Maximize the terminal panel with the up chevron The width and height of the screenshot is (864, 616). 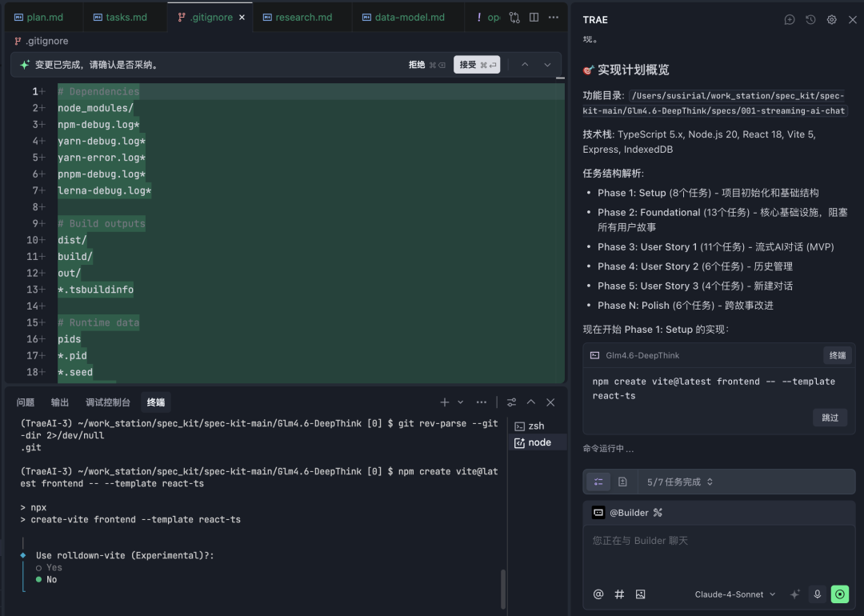(x=531, y=402)
